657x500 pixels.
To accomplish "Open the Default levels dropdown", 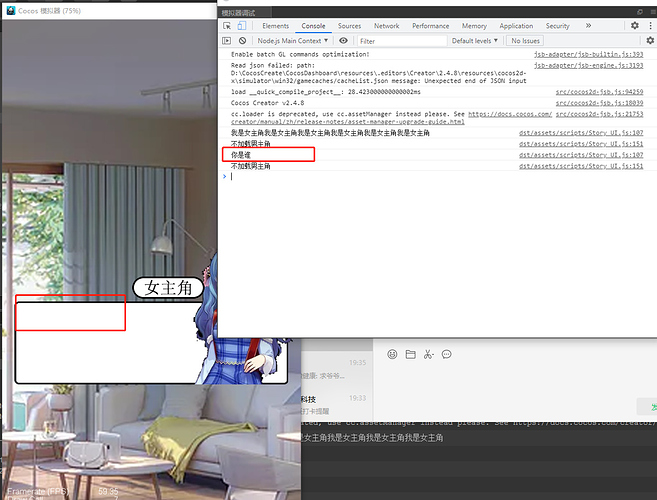I will click(x=475, y=41).
